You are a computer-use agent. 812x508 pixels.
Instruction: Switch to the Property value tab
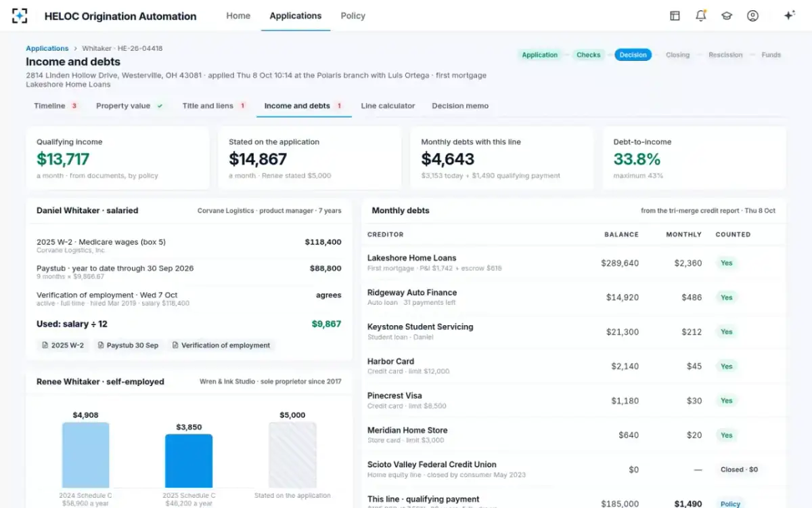[x=130, y=106]
